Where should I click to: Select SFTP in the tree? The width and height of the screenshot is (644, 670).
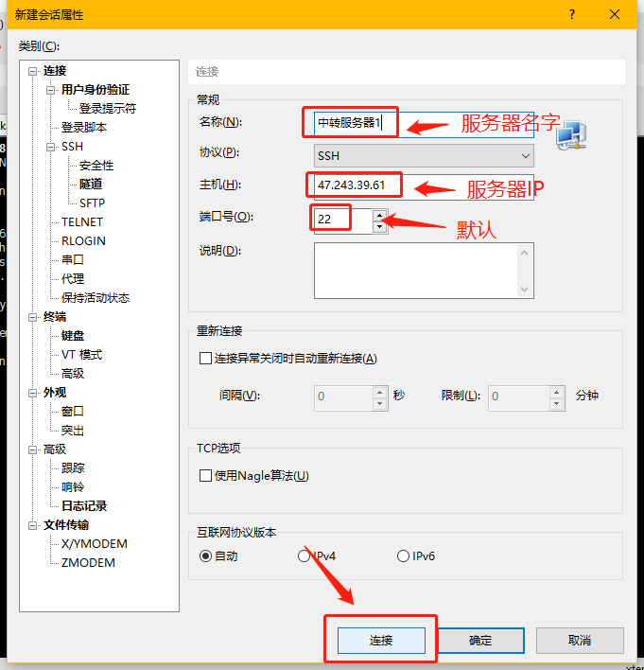[92, 203]
